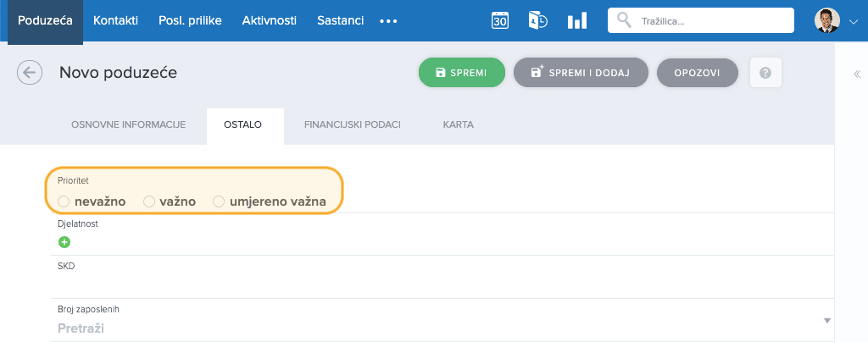
Task: Open the time tracking door-clock icon
Action: coord(537,20)
